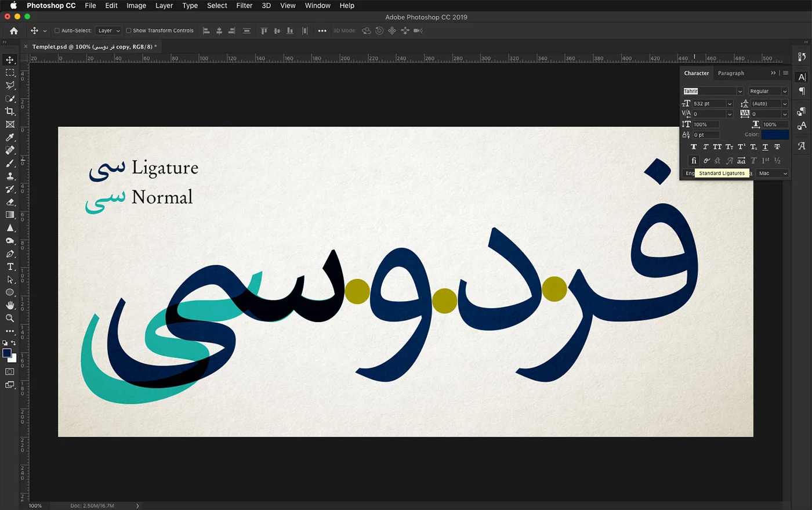Toggle Strikethrough style
Screen dimensions: 812x510
pos(777,147)
